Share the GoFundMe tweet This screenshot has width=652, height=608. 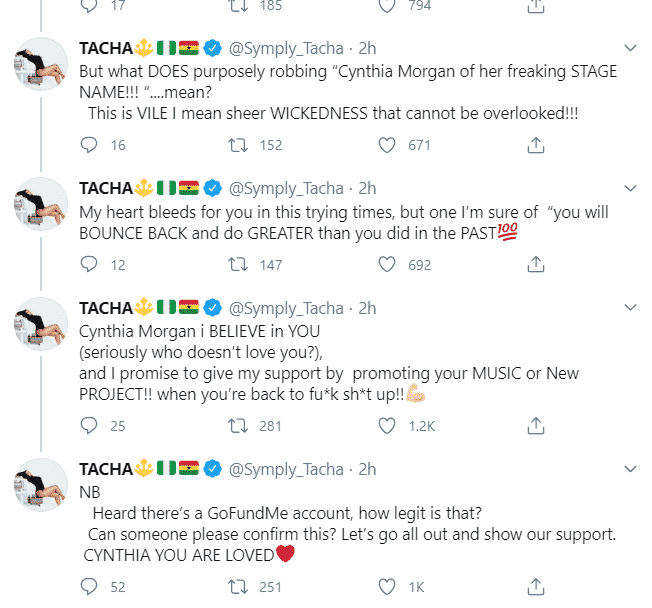coord(536,587)
